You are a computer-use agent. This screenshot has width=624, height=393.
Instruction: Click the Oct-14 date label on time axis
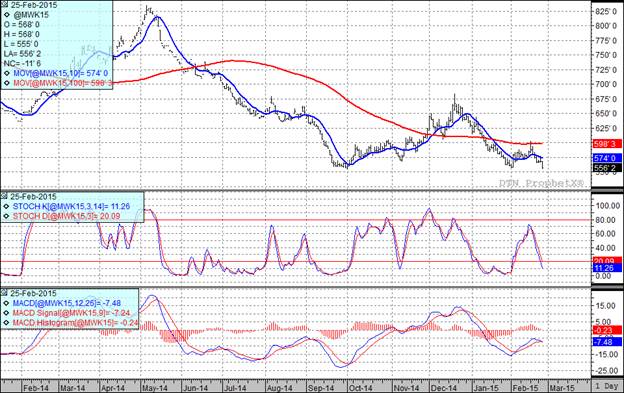[360, 388]
